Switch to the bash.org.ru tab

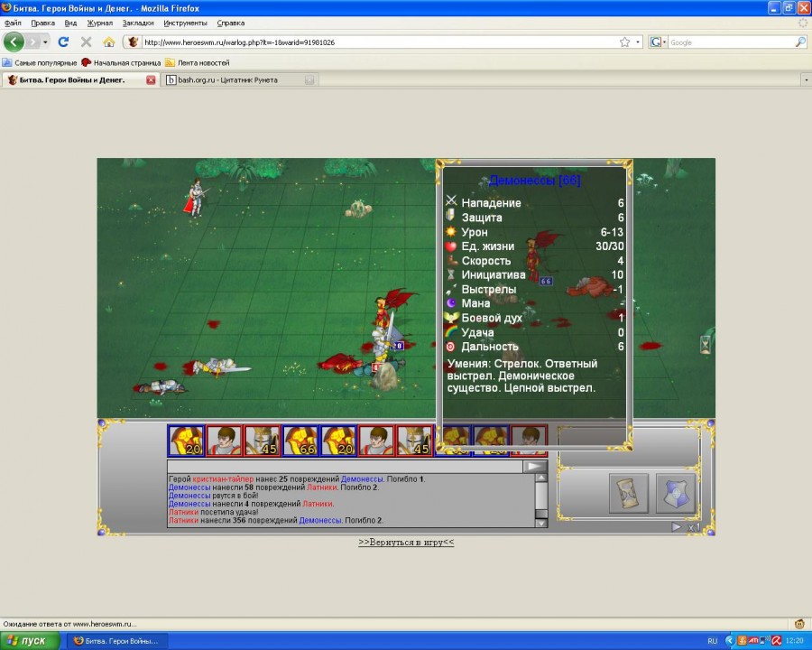pyautogui.click(x=240, y=79)
